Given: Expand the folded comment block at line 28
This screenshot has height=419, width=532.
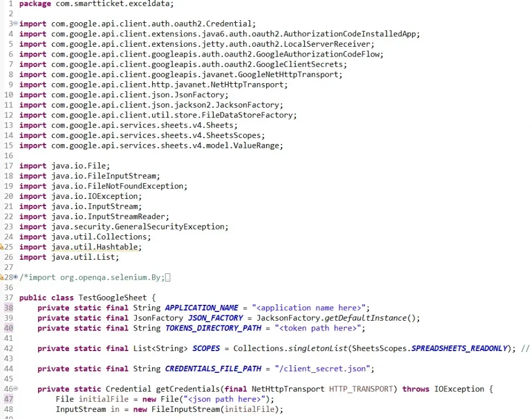Looking at the screenshot, I should tap(15, 277).
